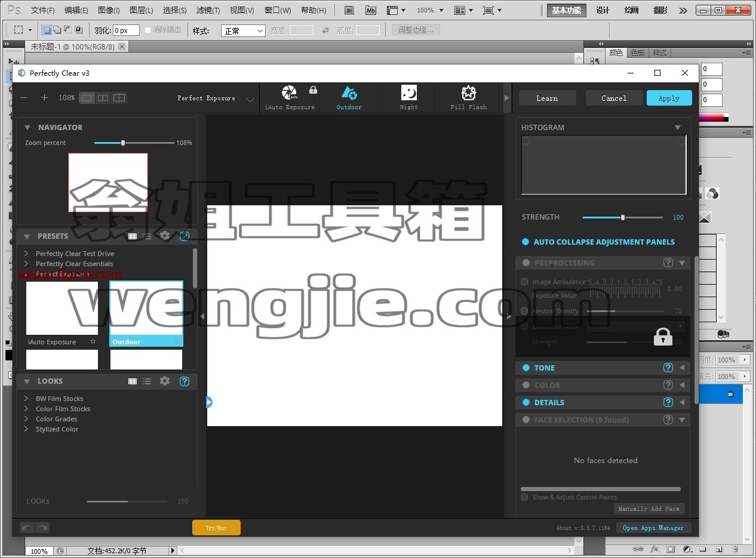
Task: Open the Perfect Exposure preset dropdown
Action: pyautogui.click(x=250, y=100)
